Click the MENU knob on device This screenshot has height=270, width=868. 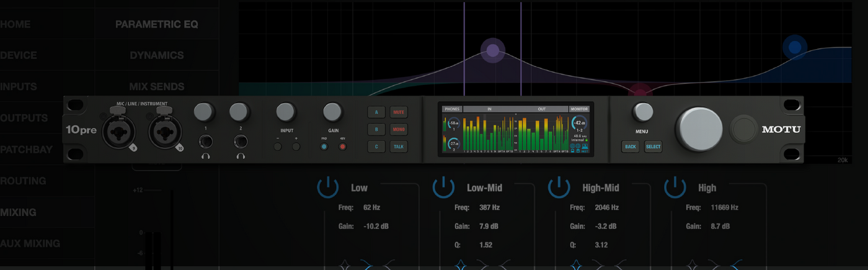pyautogui.click(x=643, y=112)
